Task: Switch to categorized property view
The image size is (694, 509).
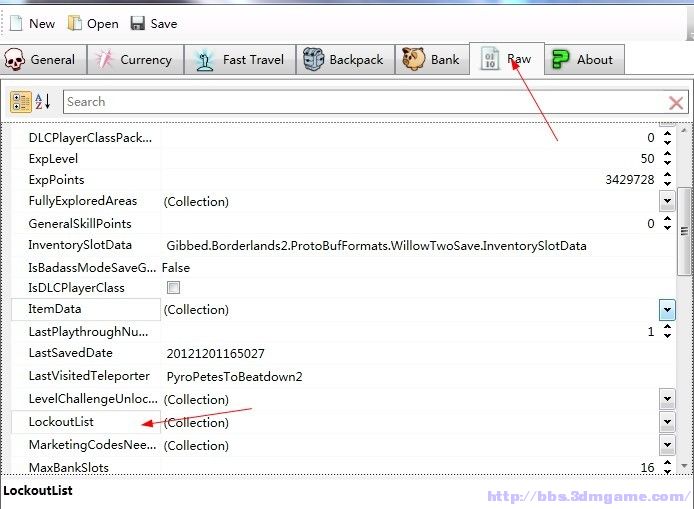Action: (x=21, y=102)
